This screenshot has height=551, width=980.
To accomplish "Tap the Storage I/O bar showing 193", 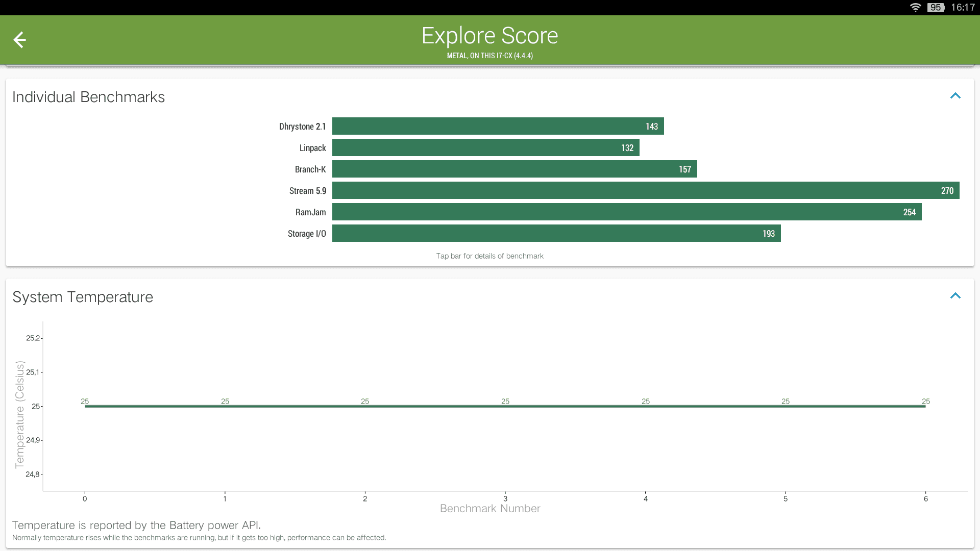I will 556,233.
